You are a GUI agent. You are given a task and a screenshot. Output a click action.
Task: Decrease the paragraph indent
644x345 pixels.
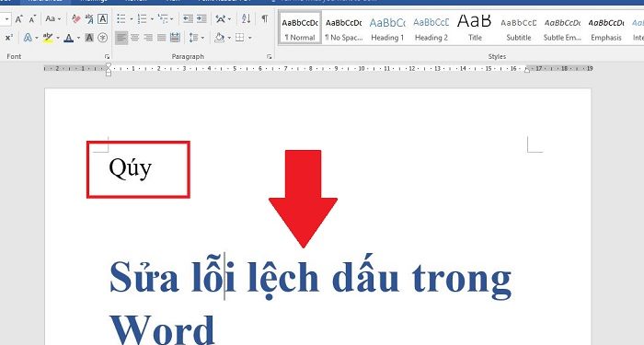[188, 19]
